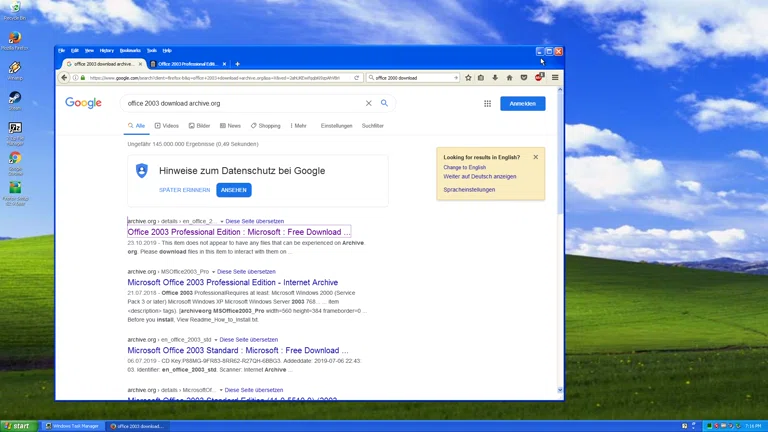This screenshot has width=768, height=432.
Task: Open the Edit menu
Action: pyautogui.click(x=75, y=50)
